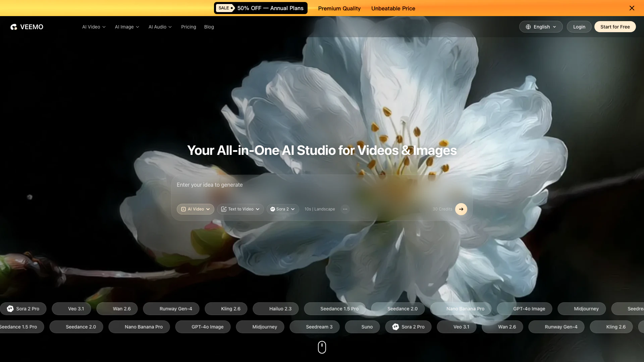Click the Login button
This screenshot has height=362, width=644.
pyautogui.click(x=579, y=27)
